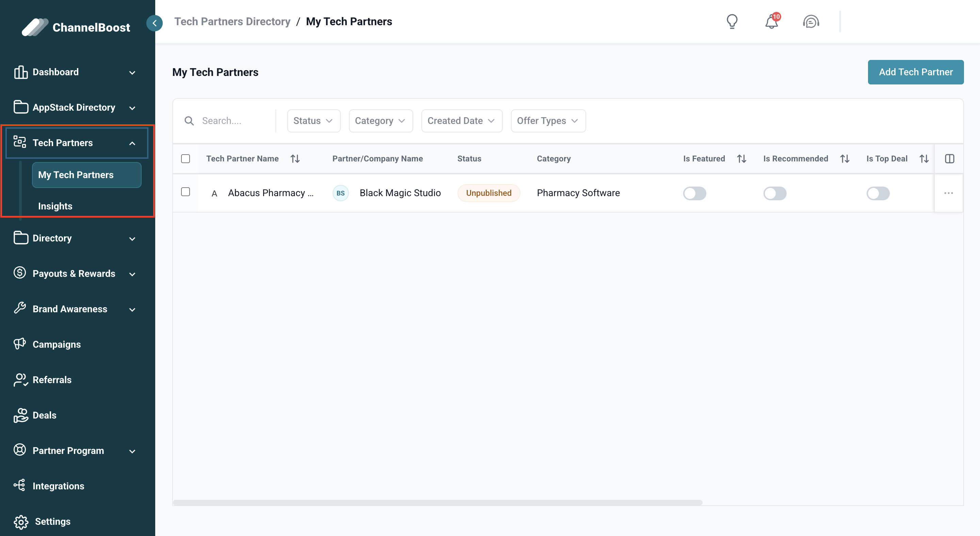Open Insights under Tech Partners
The width and height of the screenshot is (980, 536).
55,206
